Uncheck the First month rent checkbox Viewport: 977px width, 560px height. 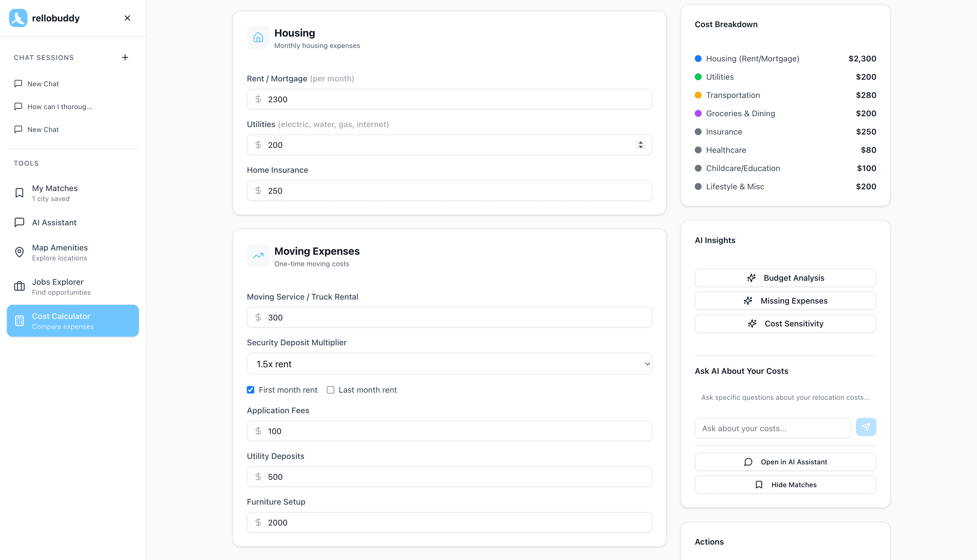click(251, 390)
